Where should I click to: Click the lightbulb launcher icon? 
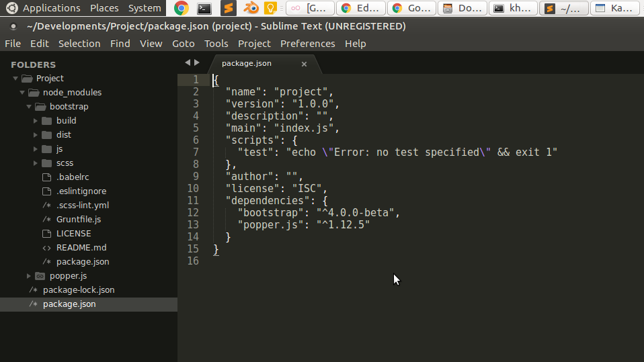pos(270,8)
